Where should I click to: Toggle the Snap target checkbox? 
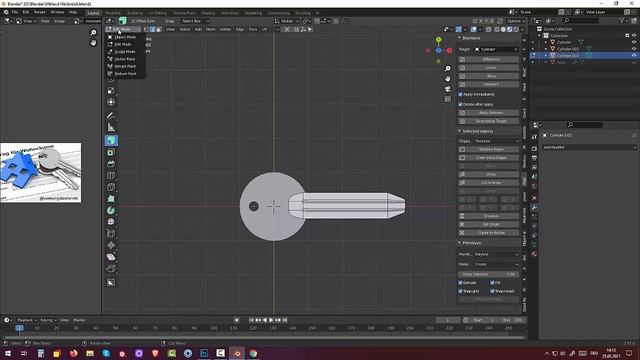[492, 291]
